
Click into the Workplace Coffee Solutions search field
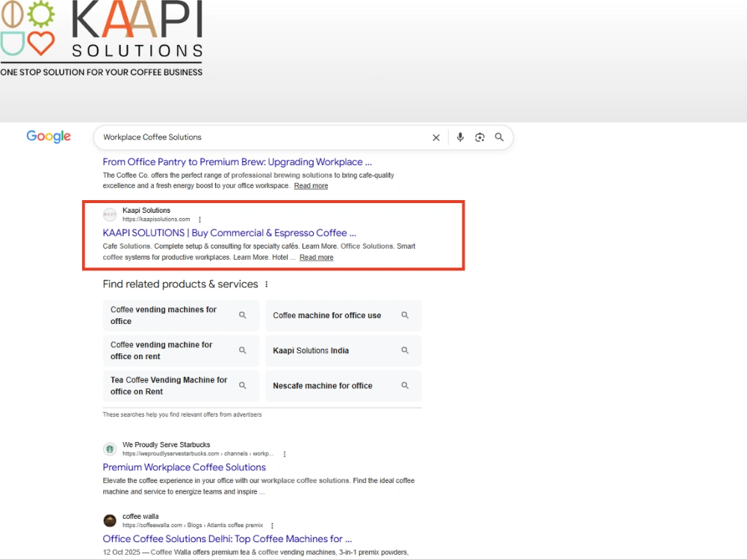click(262, 137)
